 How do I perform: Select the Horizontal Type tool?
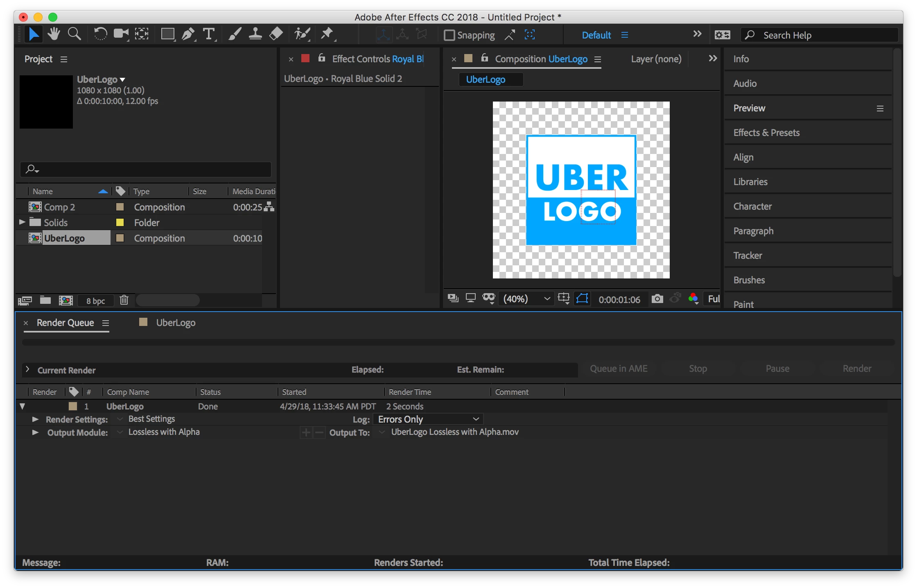click(209, 34)
